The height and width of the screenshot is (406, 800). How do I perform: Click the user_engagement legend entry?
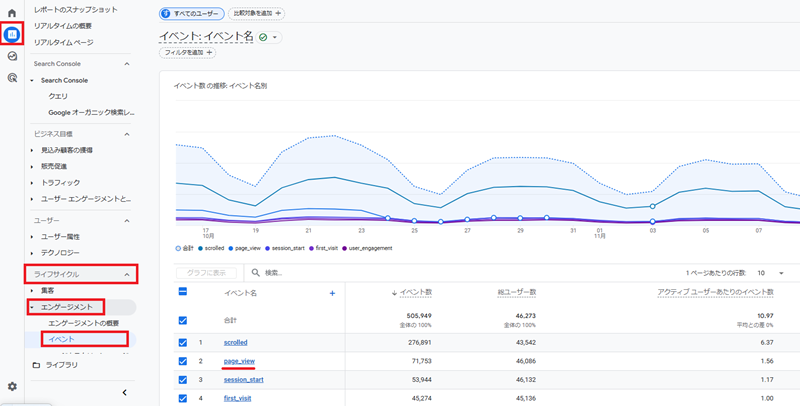[x=367, y=248]
